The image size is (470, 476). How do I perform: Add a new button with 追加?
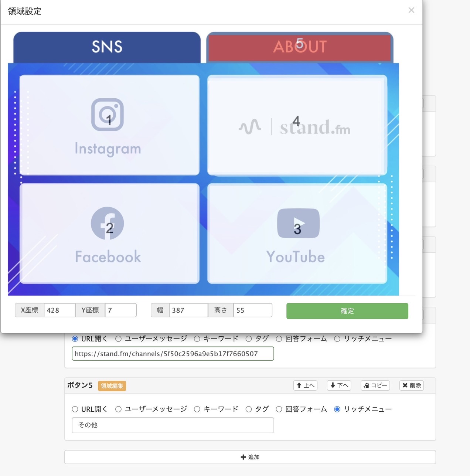pyautogui.click(x=250, y=457)
